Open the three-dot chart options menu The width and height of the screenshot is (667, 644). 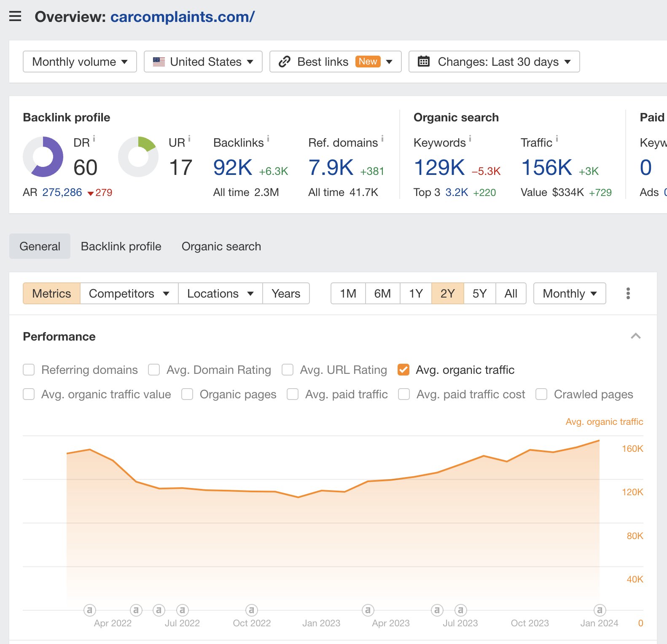tap(628, 293)
